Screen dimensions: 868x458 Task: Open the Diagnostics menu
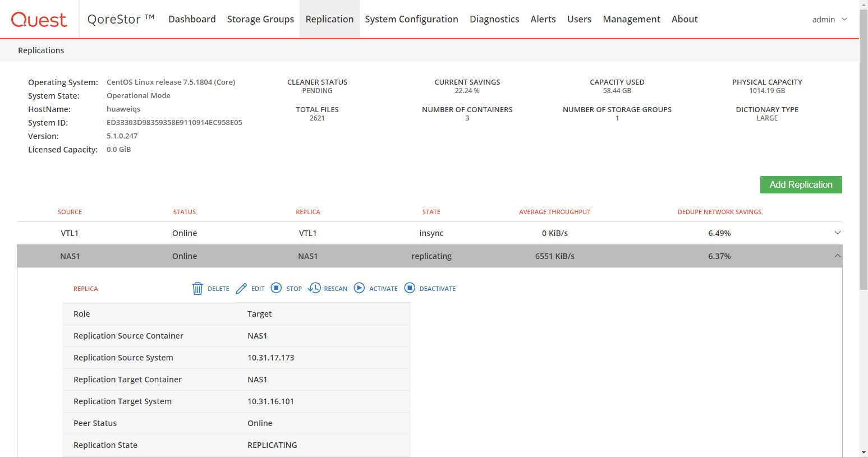(x=494, y=19)
